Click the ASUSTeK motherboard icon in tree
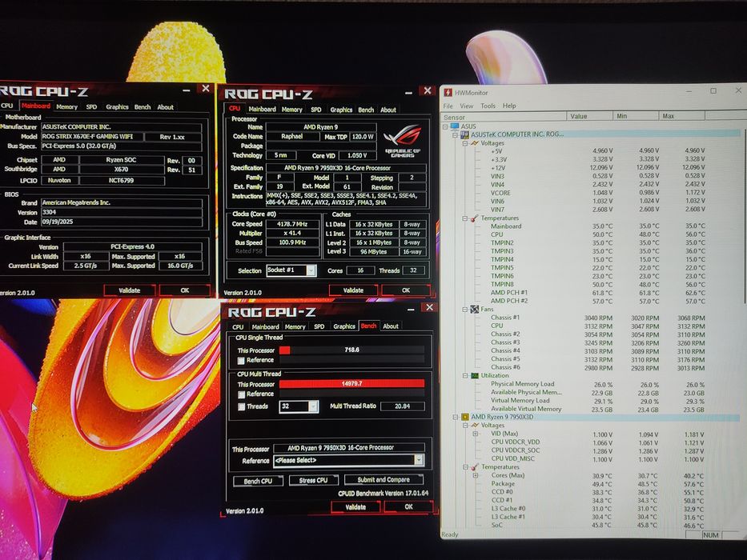Screen dimensions: 747x560 [465, 134]
